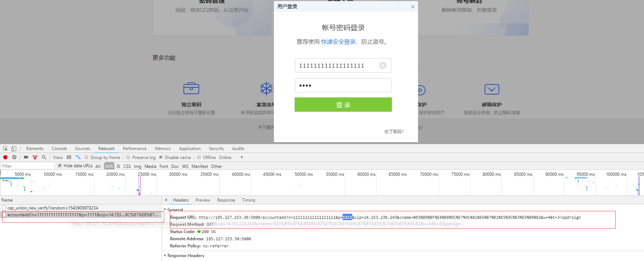This screenshot has width=644, height=261.
Task: Open the Online throttling dropdown
Action: [x=231, y=158]
